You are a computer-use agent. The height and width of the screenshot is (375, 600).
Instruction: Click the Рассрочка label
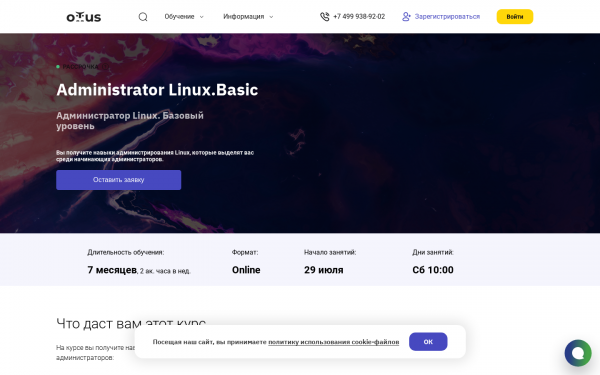click(80, 67)
